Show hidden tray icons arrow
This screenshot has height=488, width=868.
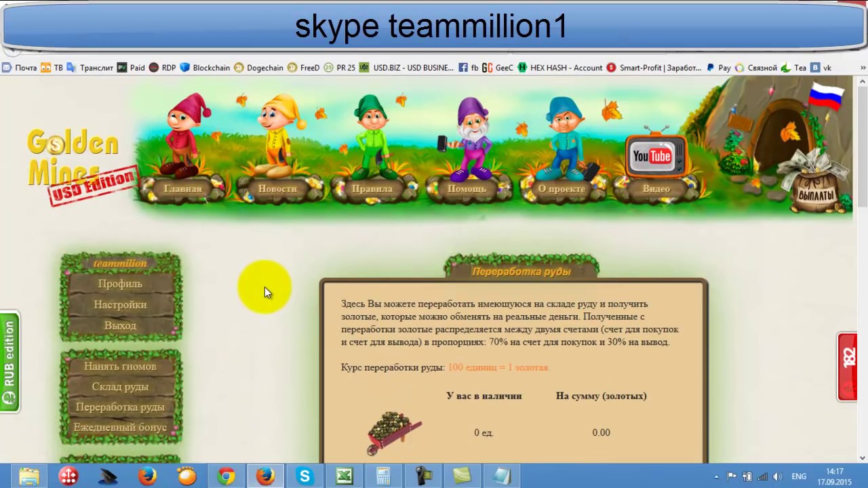click(x=717, y=476)
